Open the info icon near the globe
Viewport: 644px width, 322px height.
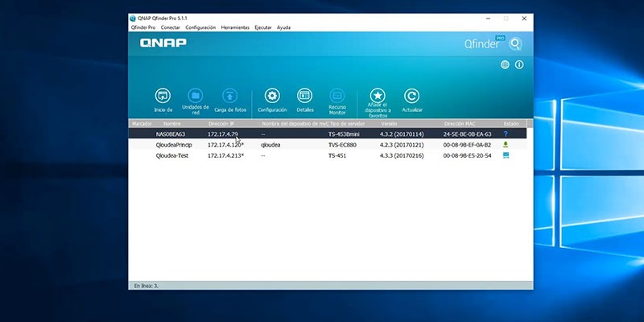(x=519, y=64)
